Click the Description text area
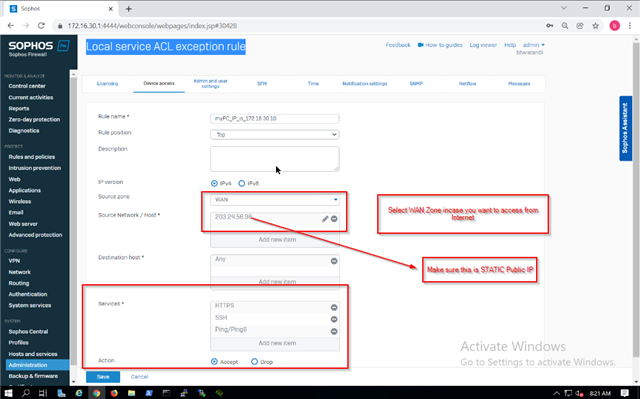 point(275,159)
